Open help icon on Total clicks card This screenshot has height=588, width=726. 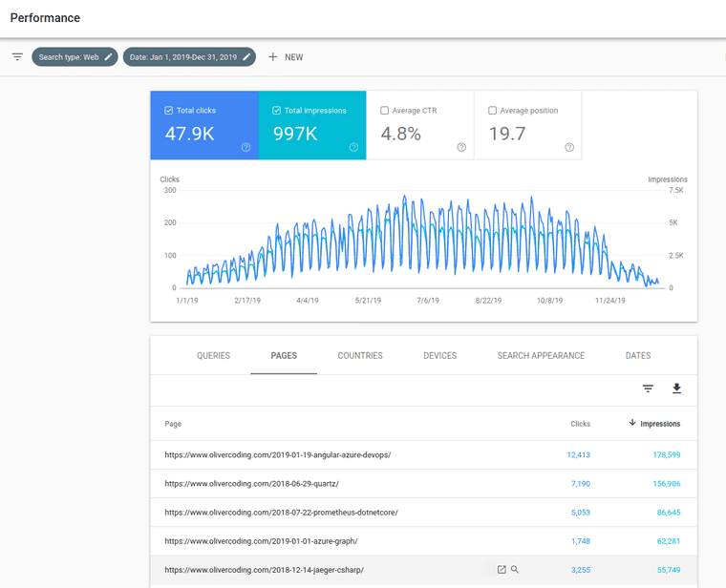(x=246, y=147)
